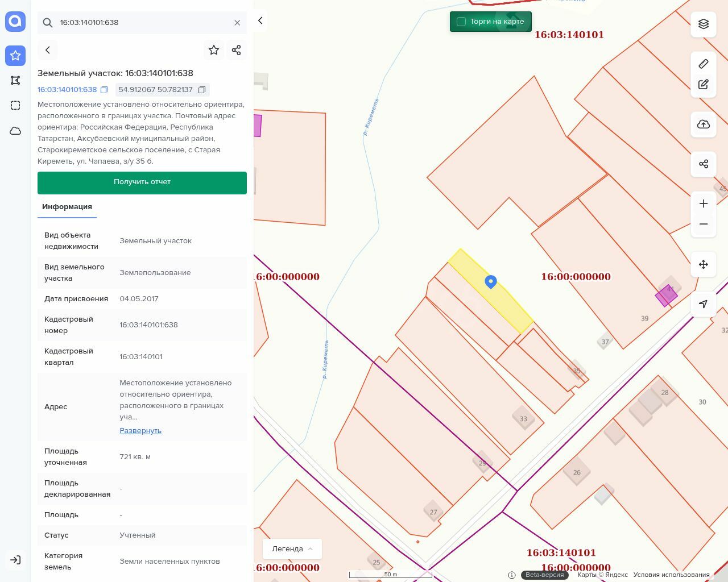Click the geolocation arrow button
The image size is (728, 582).
[704, 304]
